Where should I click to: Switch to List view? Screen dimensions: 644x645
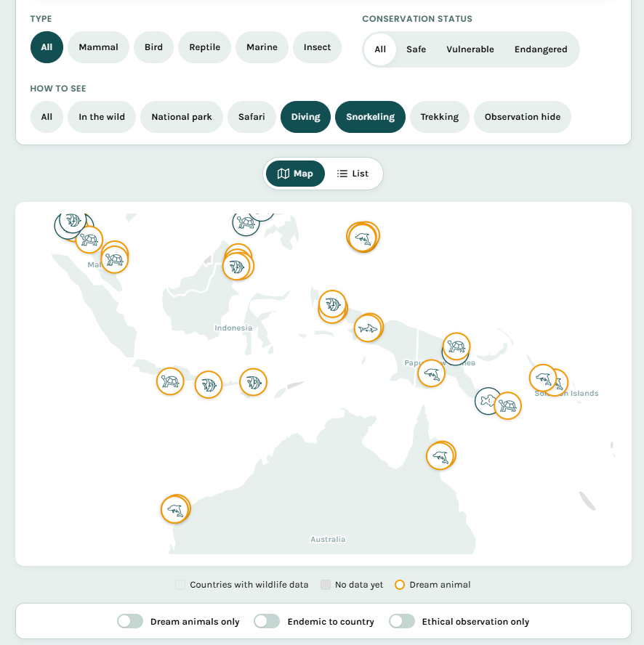click(353, 174)
